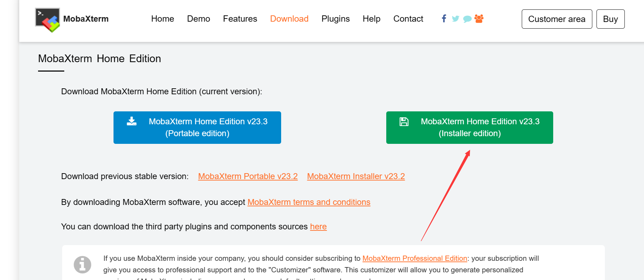The width and height of the screenshot is (644, 280).
Task: Open the Twitter bird icon
Action: 455,19
